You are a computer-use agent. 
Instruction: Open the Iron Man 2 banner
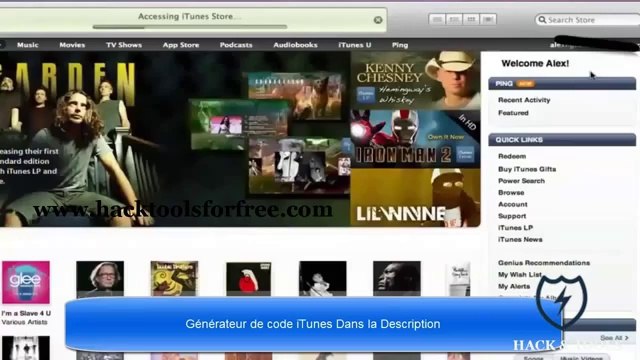coord(415,139)
